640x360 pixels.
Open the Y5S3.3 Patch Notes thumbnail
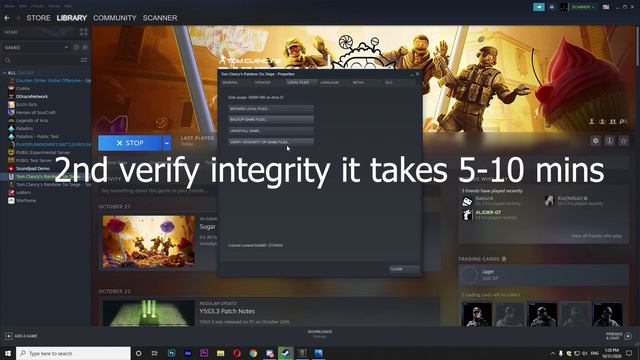tap(149, 313)
